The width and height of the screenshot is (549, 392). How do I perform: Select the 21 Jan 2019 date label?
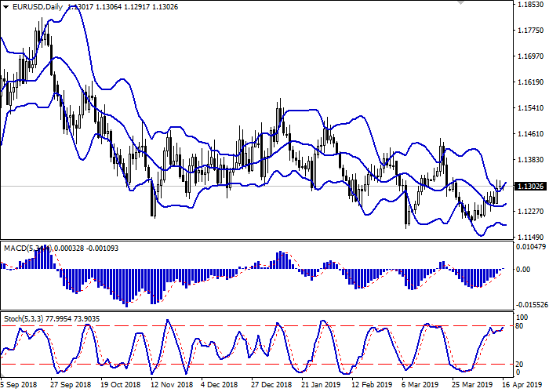(323, 386)
